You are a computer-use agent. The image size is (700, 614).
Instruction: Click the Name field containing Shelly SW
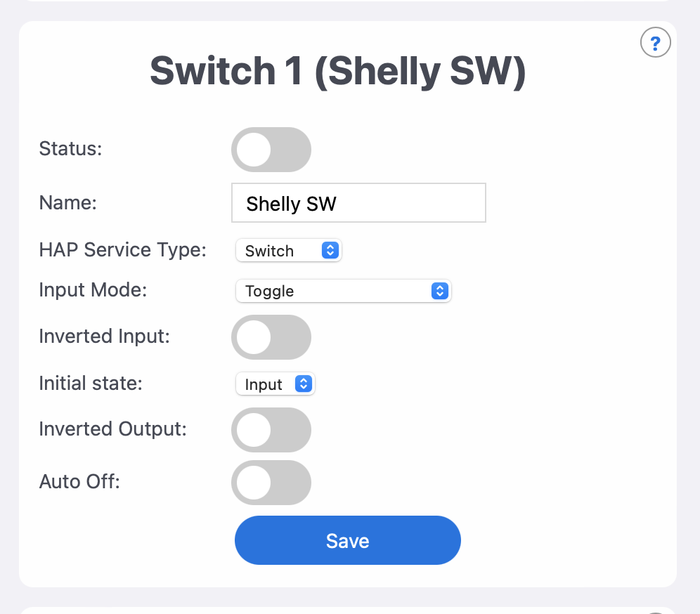[358, 203]
